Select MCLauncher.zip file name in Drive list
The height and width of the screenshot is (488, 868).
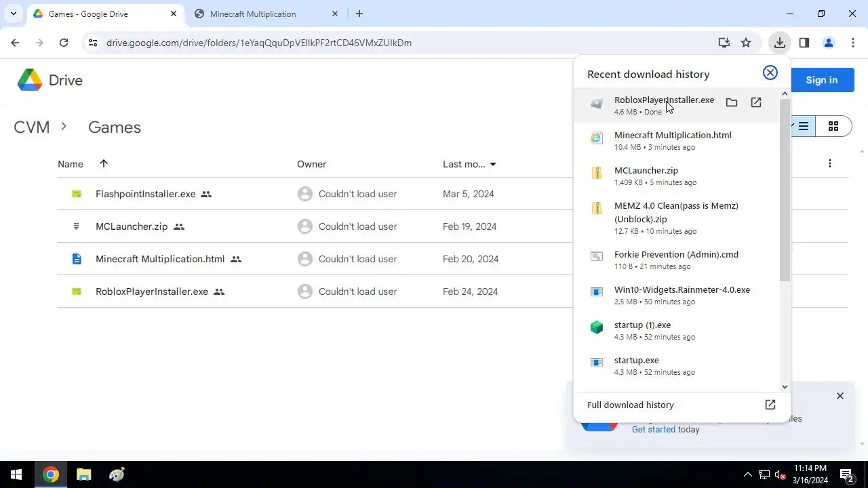(132, 226)
